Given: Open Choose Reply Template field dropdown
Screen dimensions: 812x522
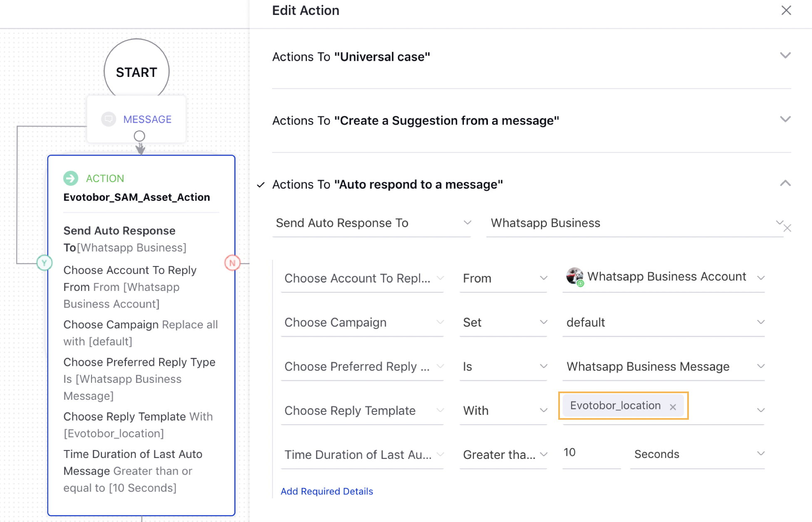Looking at the screenshot, I should point(362,411).
